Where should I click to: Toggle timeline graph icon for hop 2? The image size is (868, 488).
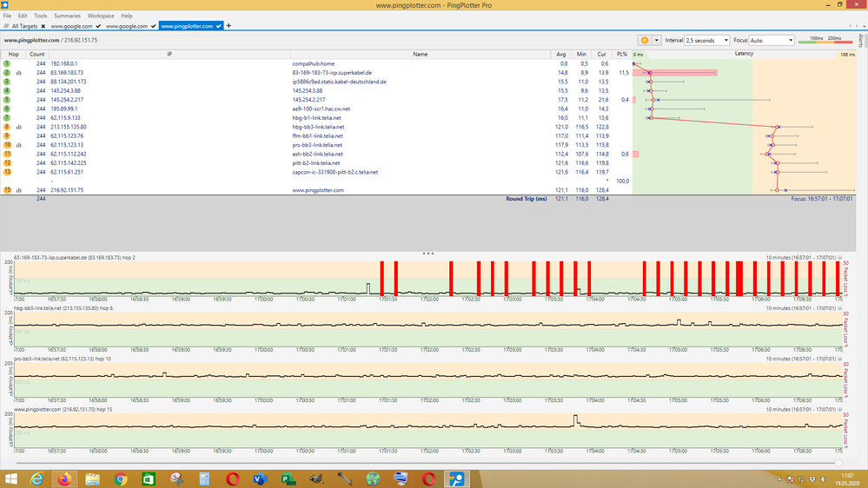point(19,73)
